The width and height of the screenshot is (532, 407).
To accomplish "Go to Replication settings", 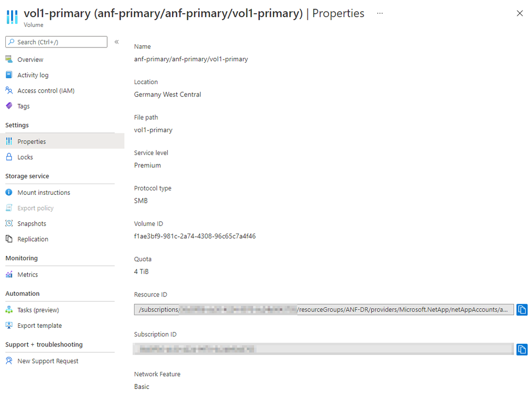I will (x=32, y=239).
